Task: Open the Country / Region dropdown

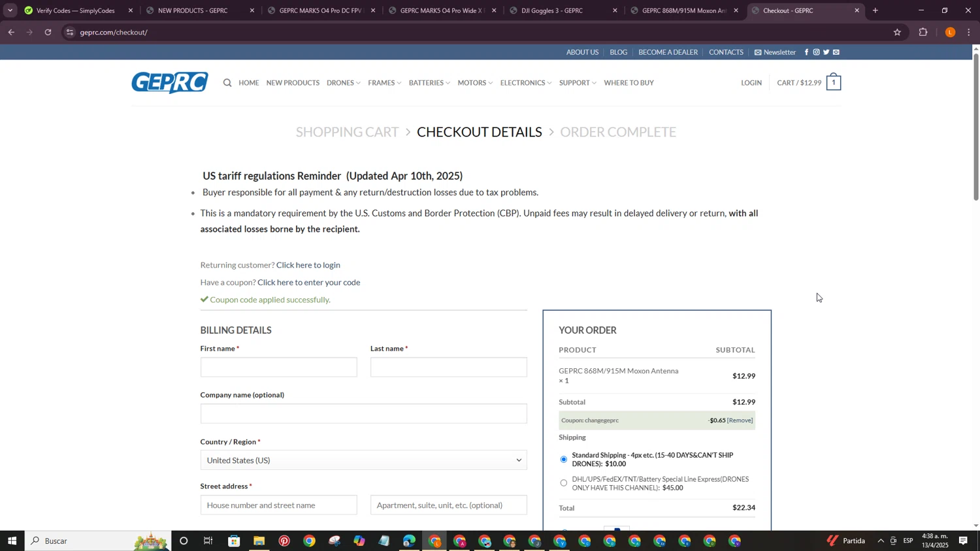Action: click(363, 460)
